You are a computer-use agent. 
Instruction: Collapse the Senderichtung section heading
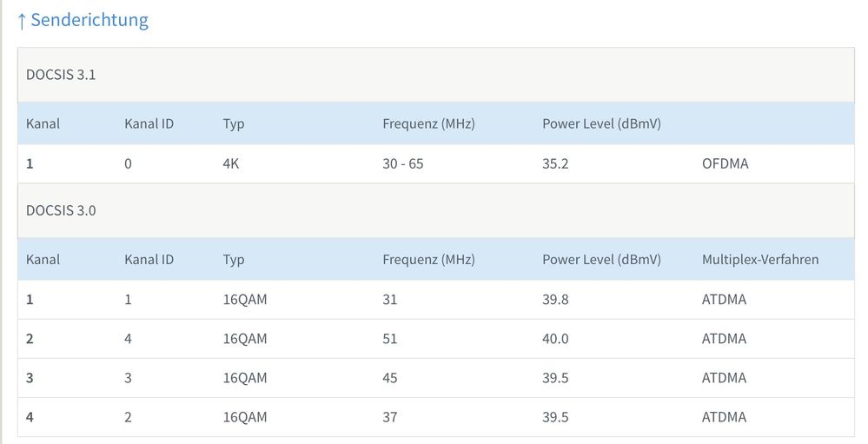89,20
